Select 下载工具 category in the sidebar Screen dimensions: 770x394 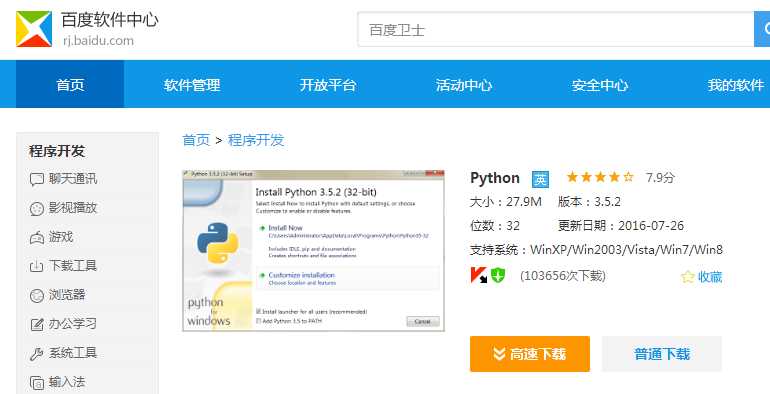73,266
